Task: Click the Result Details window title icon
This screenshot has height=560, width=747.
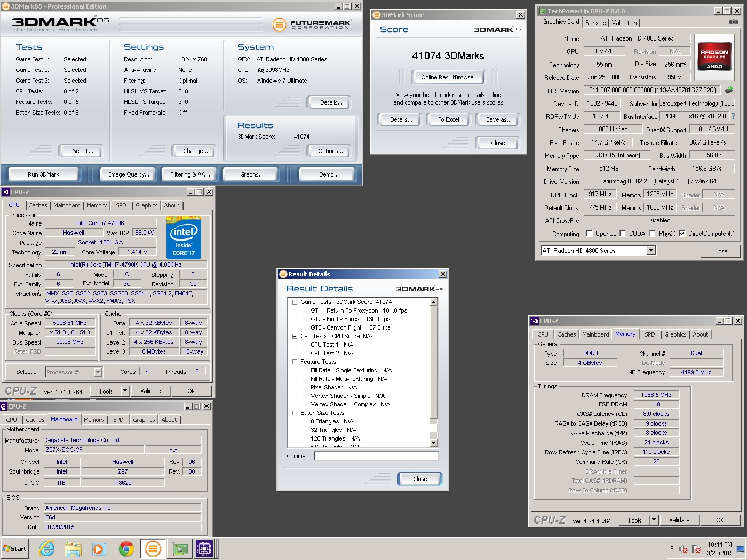Action: pos(283,274)
